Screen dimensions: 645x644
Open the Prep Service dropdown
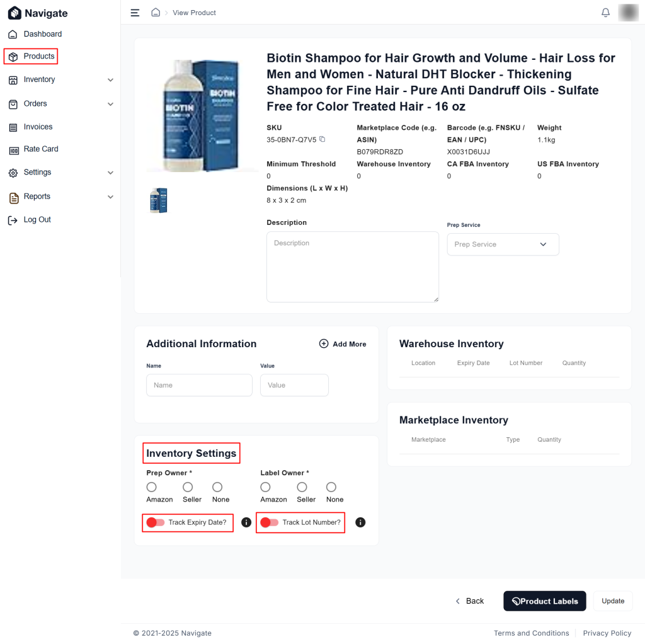click(503, 244)
